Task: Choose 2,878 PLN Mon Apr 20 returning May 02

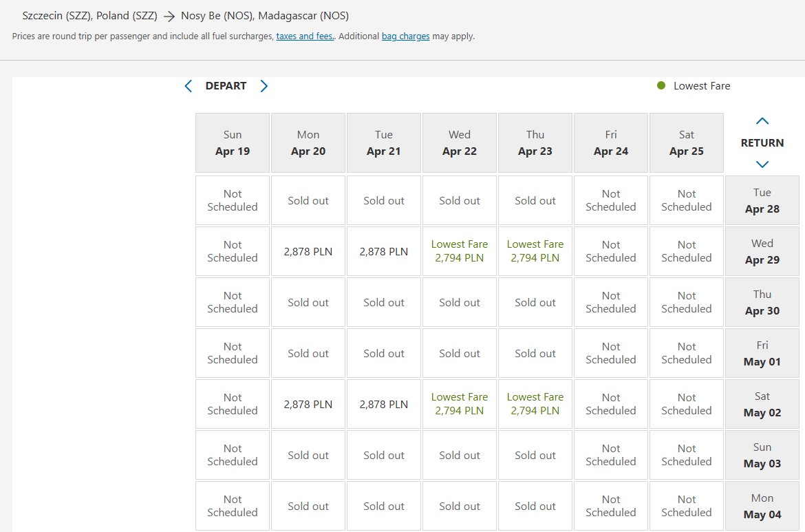Action: click(x=308, y=404)
